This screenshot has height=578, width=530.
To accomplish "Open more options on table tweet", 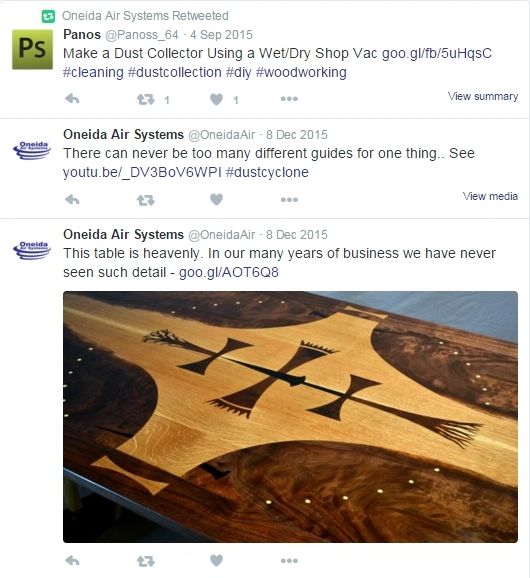I will tap(289, 561).
